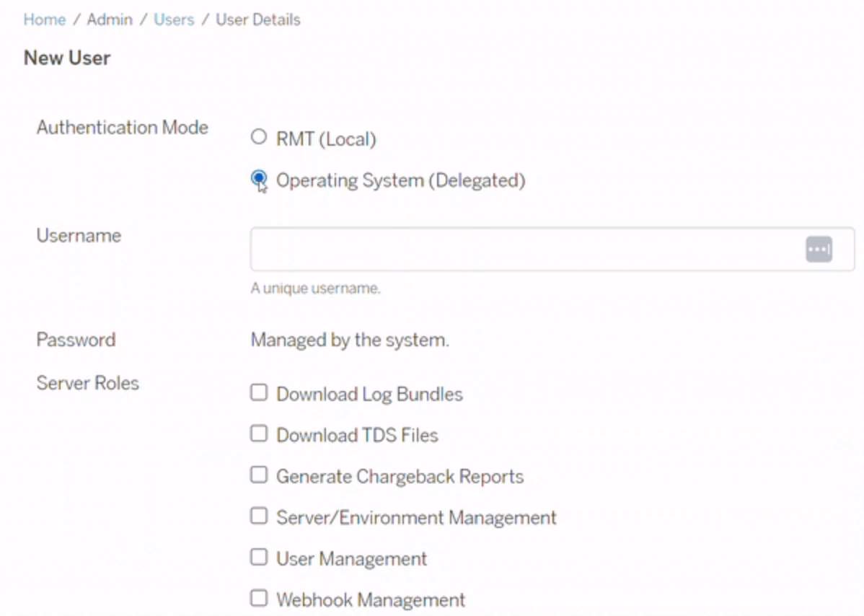Focus the Username input field
The width and height of the screenshot is (864, 616).
point(519,250)
